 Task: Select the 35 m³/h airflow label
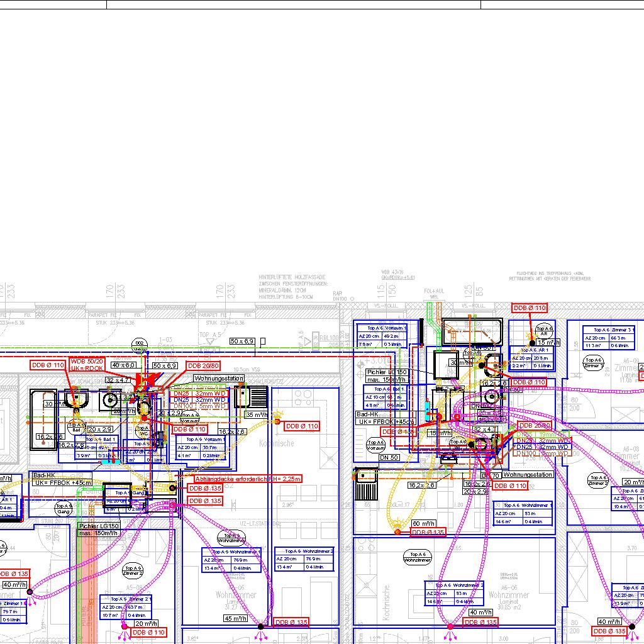tap(257, 415)
